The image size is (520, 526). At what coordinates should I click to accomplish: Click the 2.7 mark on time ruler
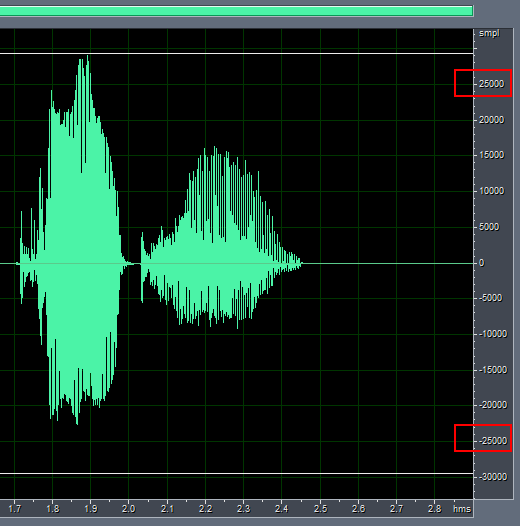point(397,509)
